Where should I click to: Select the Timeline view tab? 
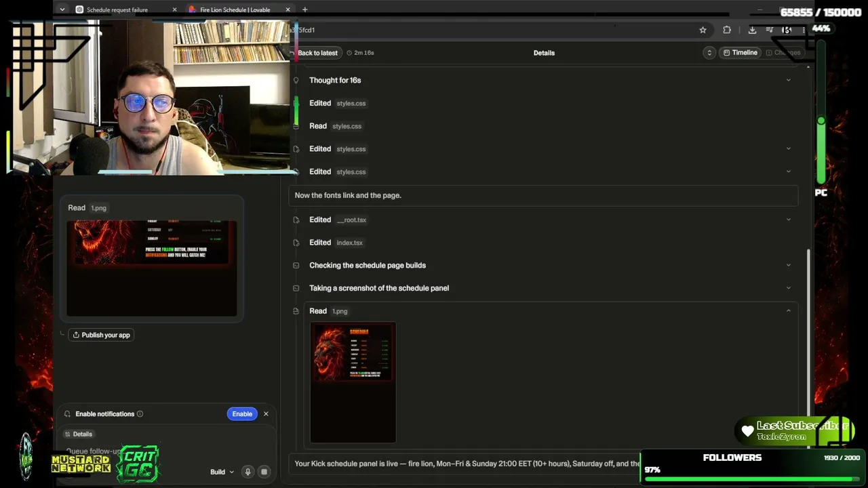tap(740, 53)
